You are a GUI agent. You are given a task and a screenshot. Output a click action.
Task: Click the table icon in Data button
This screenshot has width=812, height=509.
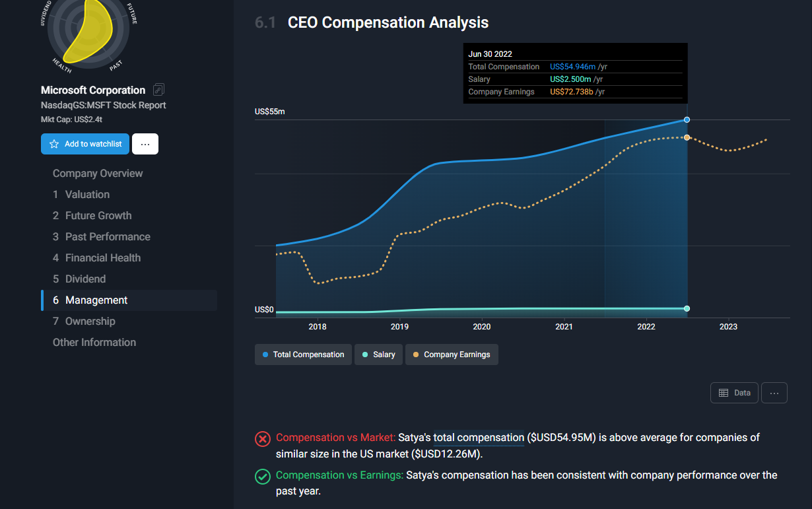click(724, 393)
